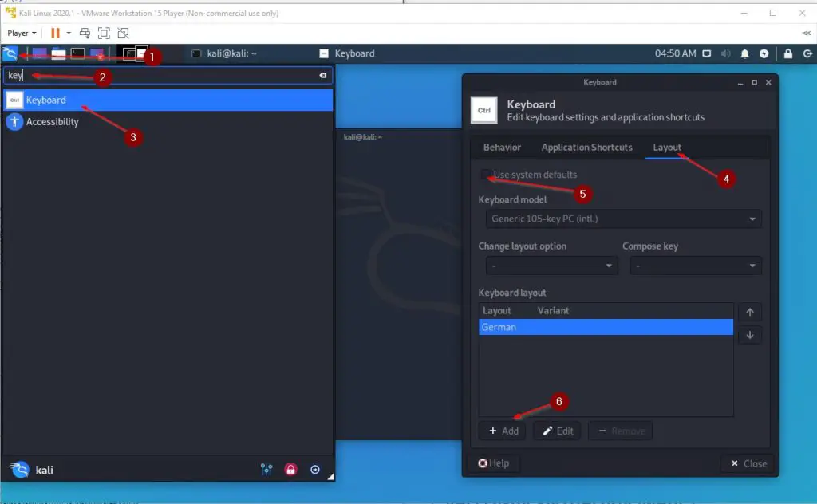Open the Keyboard model dropdown
The image size is (817, 504).
click(624, 219)
